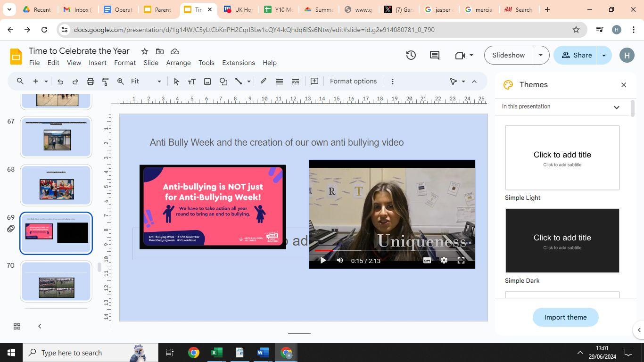Image resolution: width=644 pixels, height=362 pixels.
Task: Open the Slideshow options dropdown arrow
Action: [x=541, y=55]
